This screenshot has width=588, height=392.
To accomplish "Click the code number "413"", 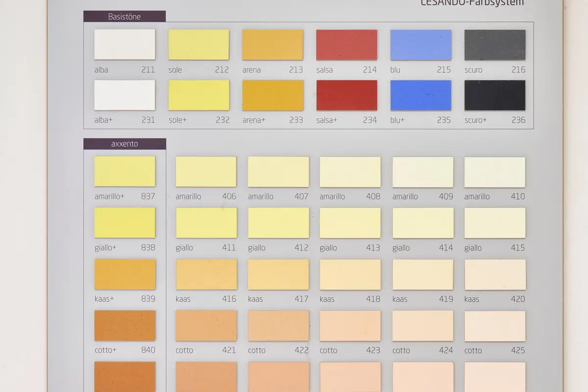I will coord(373,248).
